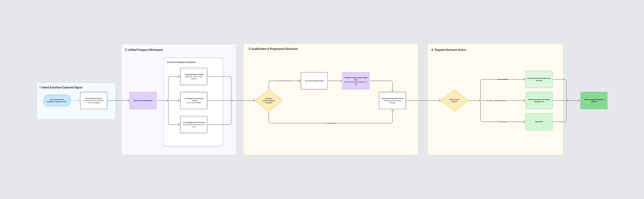Click the 'Is Account Context Sufficient to Qualify?' diamond
Image resolution: width=644 pixels, height=199 pixels.
269,101
